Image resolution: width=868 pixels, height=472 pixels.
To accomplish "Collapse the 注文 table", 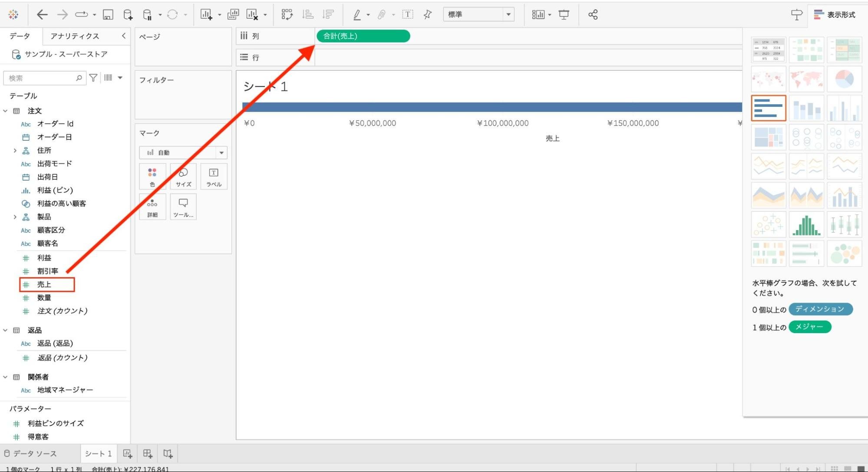I will coord(5,111).
